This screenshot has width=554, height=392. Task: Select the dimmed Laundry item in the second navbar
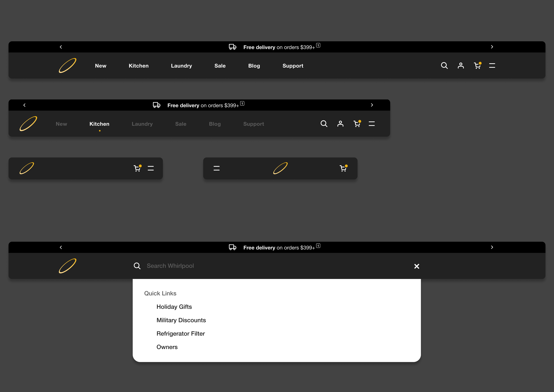142,124
